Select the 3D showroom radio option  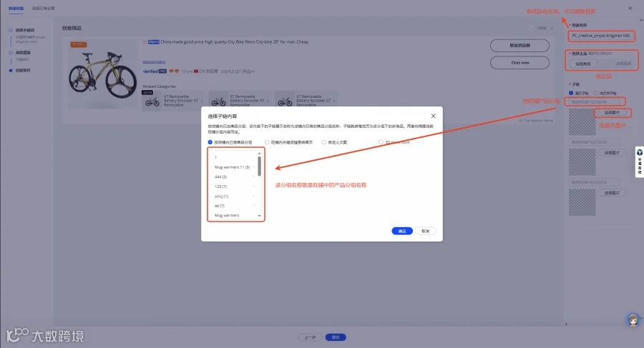381,142
